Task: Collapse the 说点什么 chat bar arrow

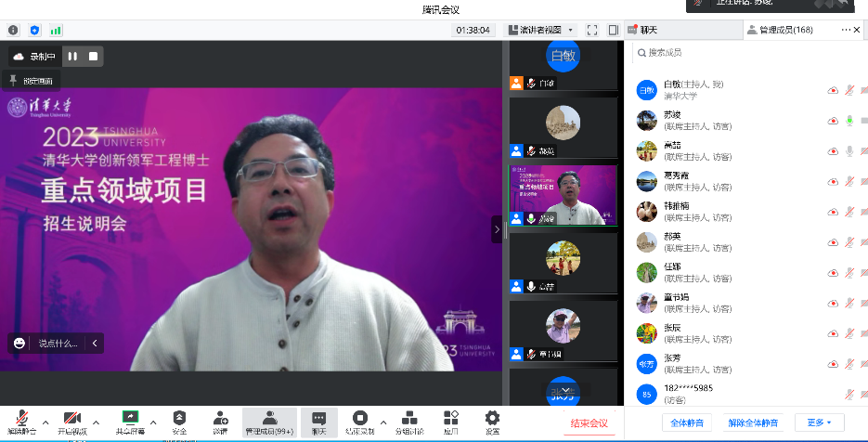Action: 95,343
